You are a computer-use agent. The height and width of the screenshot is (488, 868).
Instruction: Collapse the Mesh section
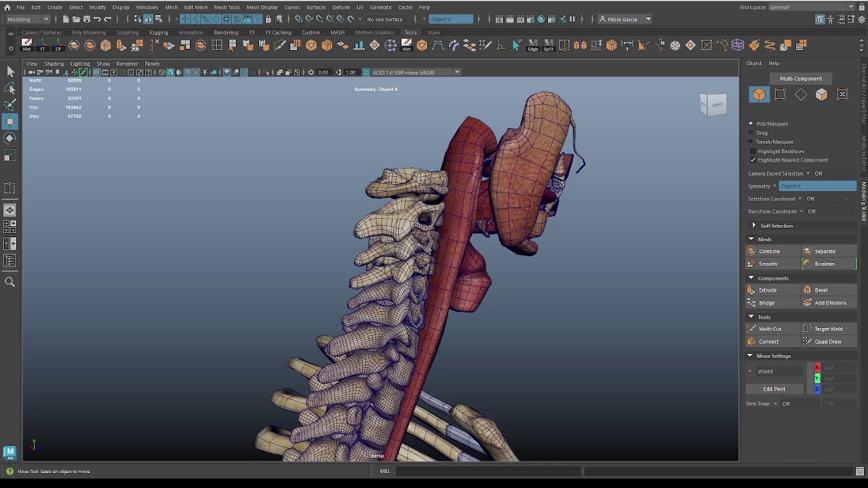click(x=751, y=239)
